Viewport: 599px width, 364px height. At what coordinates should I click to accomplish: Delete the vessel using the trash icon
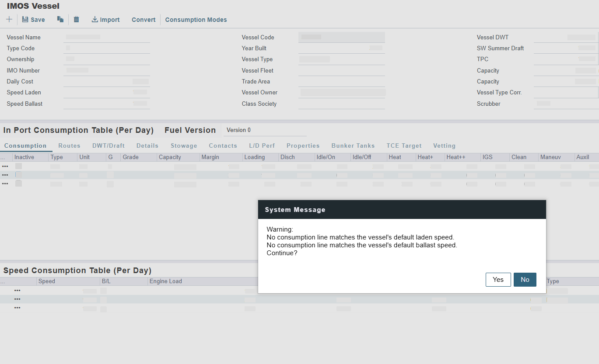point(77,20)
